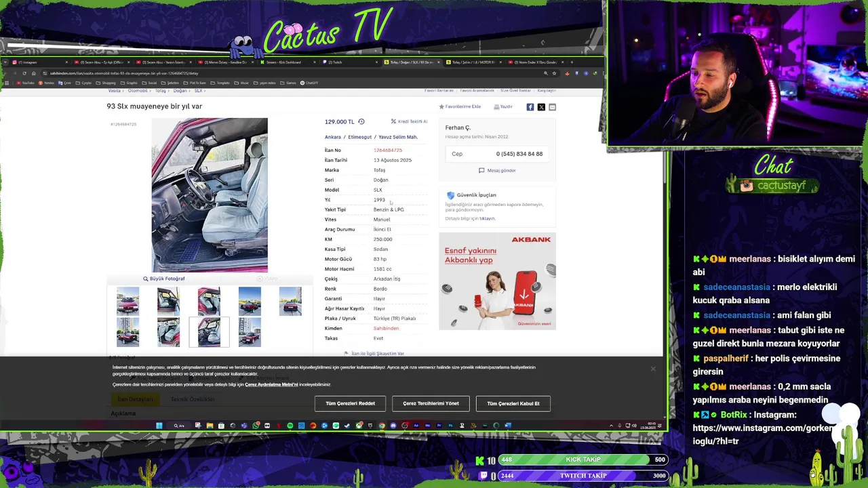Open the Music bookmarks folder
Image resolution: width=868 pixels, height=488 pixels.
click(242, 83)
